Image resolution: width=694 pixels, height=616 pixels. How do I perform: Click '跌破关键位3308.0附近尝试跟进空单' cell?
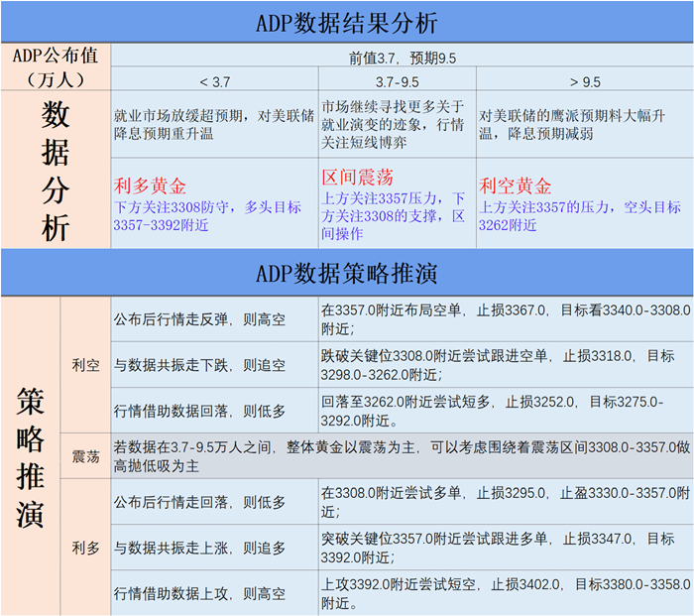506,365
